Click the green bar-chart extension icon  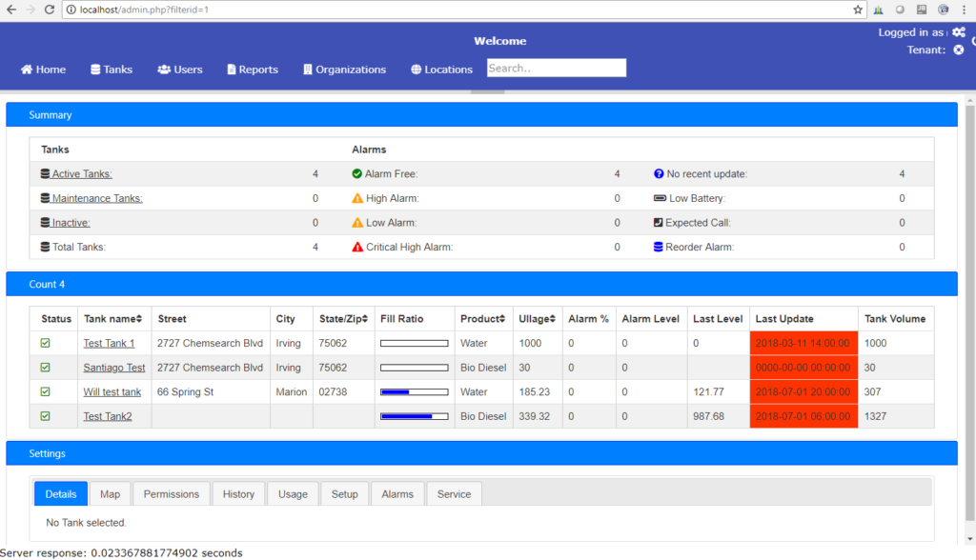tap(878, 10)
